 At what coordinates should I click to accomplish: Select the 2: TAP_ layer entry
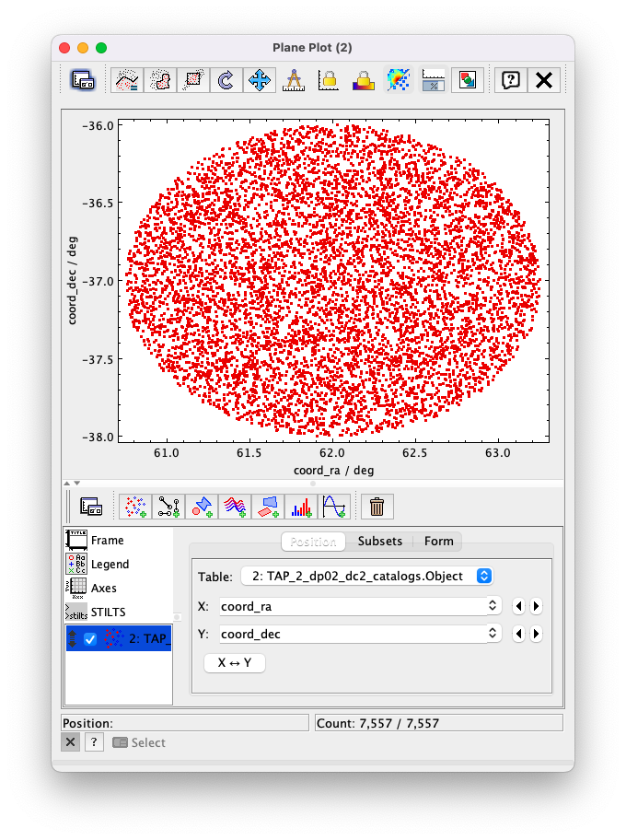point(119,638)
